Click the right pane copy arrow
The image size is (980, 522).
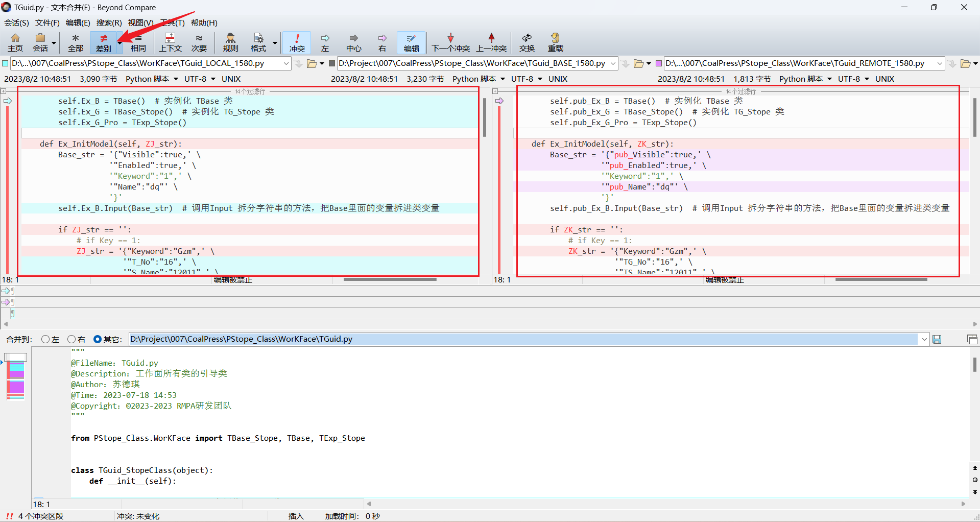pyautogui.click(x=499, y=101)
